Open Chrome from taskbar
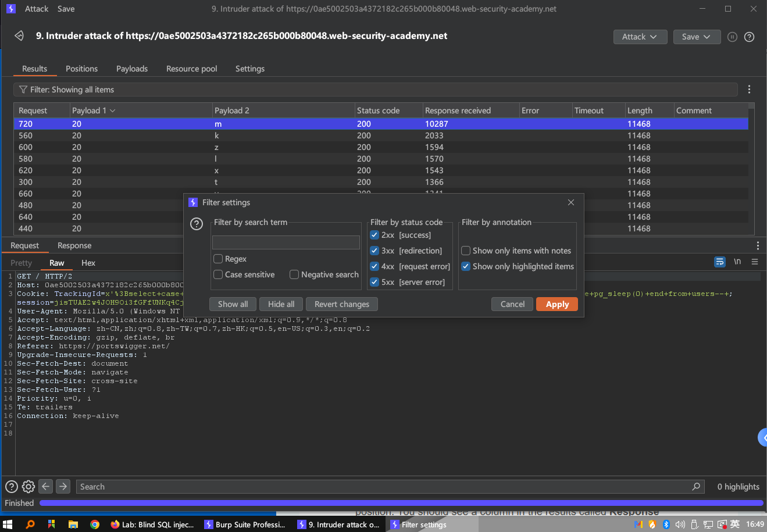This screenshot has height=532, width=767. coord(95,524)
